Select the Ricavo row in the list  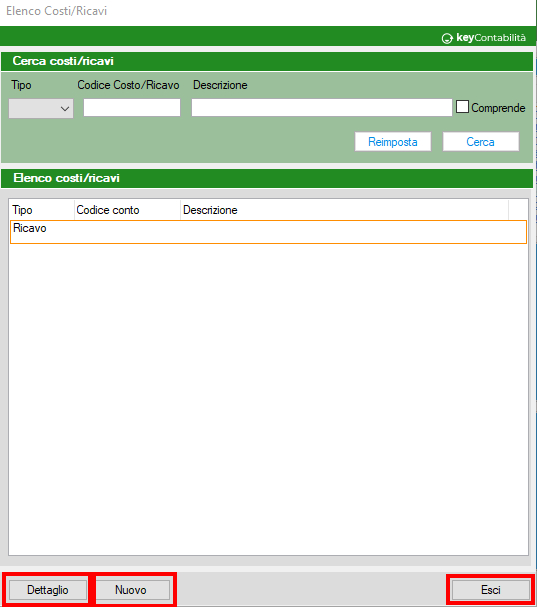coord(268,232)
